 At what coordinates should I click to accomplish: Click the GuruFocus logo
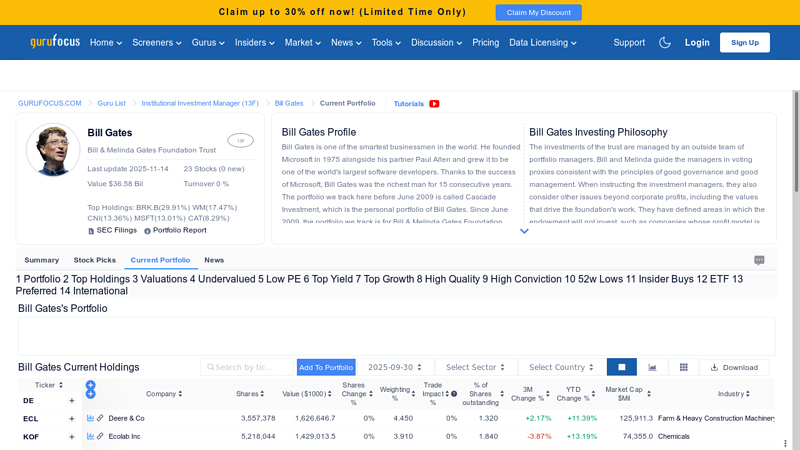54,43
